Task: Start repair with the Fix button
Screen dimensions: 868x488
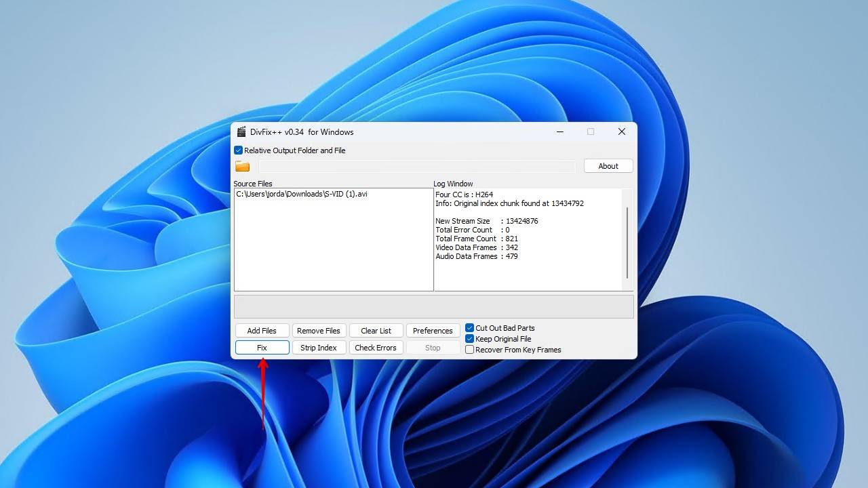Action: pos(262,348)
